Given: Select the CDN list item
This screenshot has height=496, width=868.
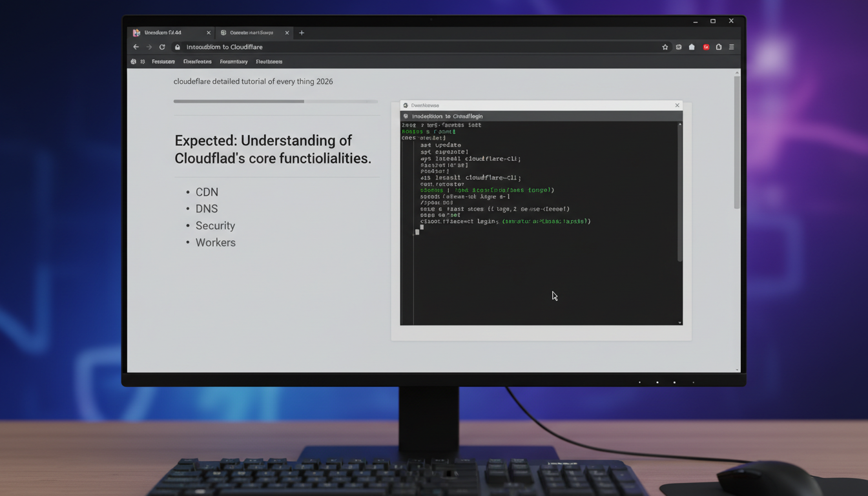Looking at the screenshot, I should coord(207,192).
